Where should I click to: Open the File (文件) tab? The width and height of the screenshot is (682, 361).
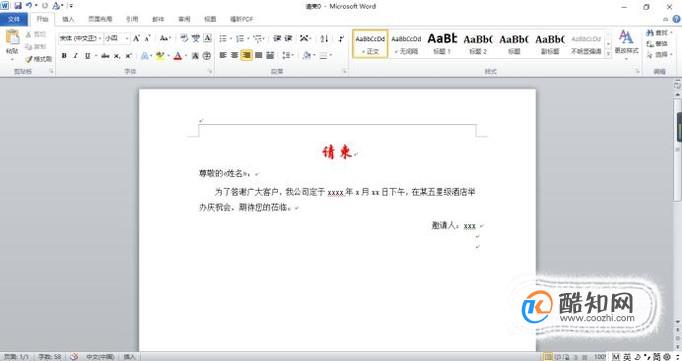13,19
